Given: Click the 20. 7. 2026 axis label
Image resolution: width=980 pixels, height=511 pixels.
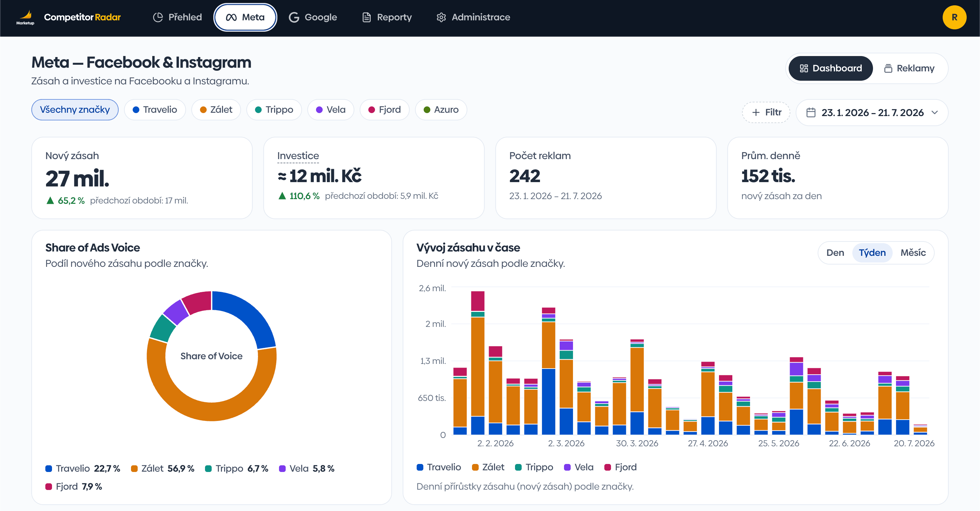Looking at the screenshot, I should [914, 443].
